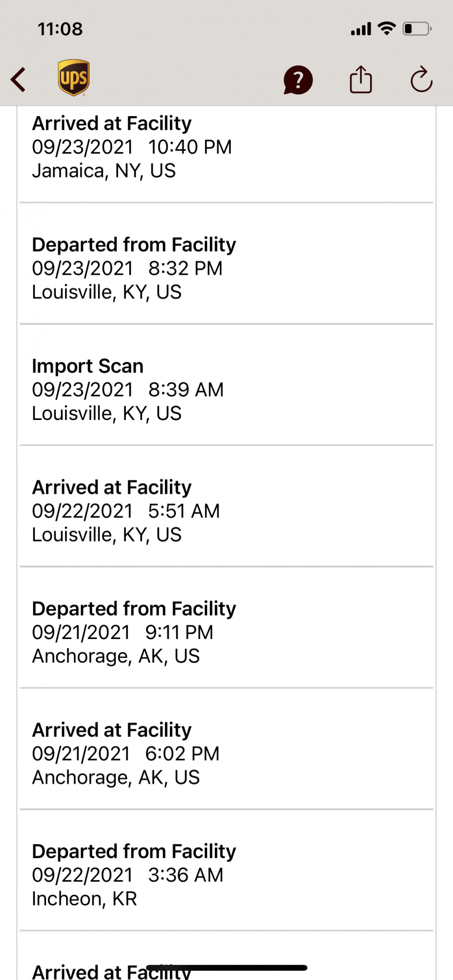Tap the Import Scan entry

[x=226, y=390]
